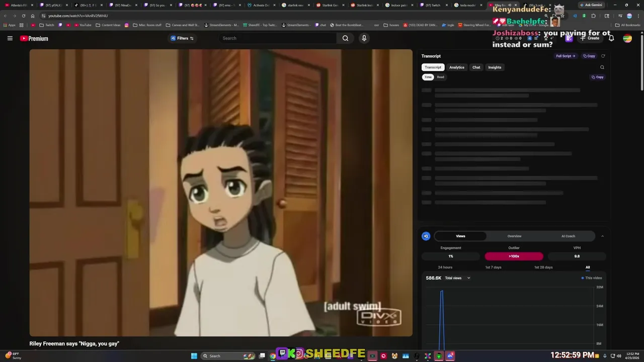Open the Filters button beside the search bar
Viewport: 644px width, 362px height.
point(182,38)
